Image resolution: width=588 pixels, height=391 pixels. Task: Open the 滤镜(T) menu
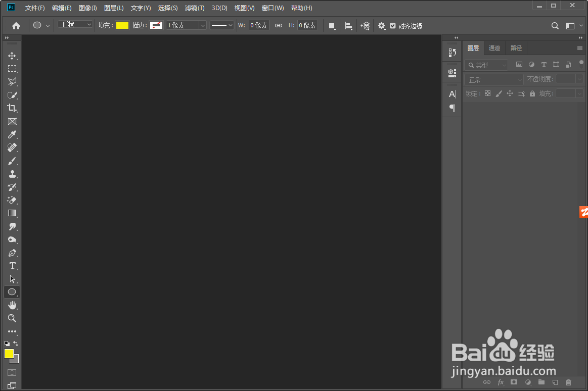pos(195,8)
